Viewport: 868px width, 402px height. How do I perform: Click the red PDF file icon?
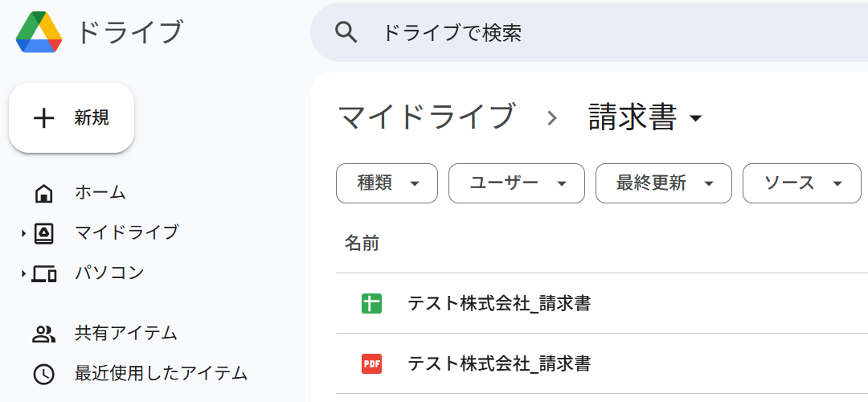tap(371, 363)
